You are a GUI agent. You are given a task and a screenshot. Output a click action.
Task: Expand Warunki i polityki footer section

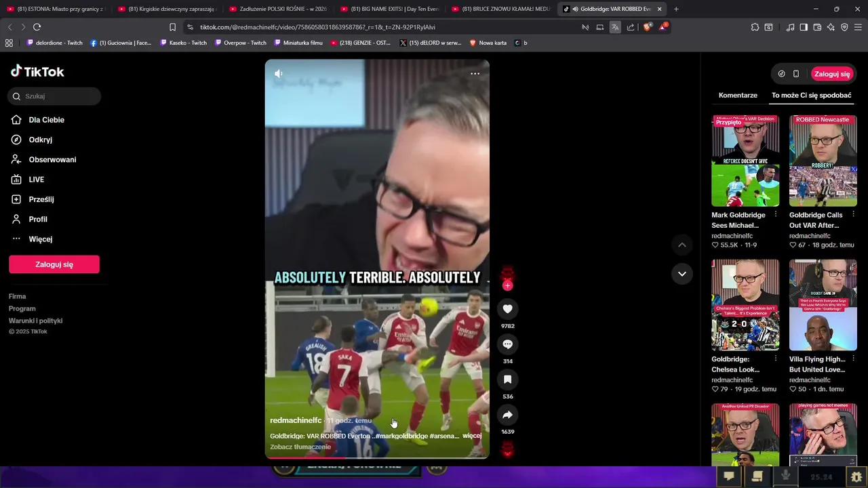tap(35, 321)
